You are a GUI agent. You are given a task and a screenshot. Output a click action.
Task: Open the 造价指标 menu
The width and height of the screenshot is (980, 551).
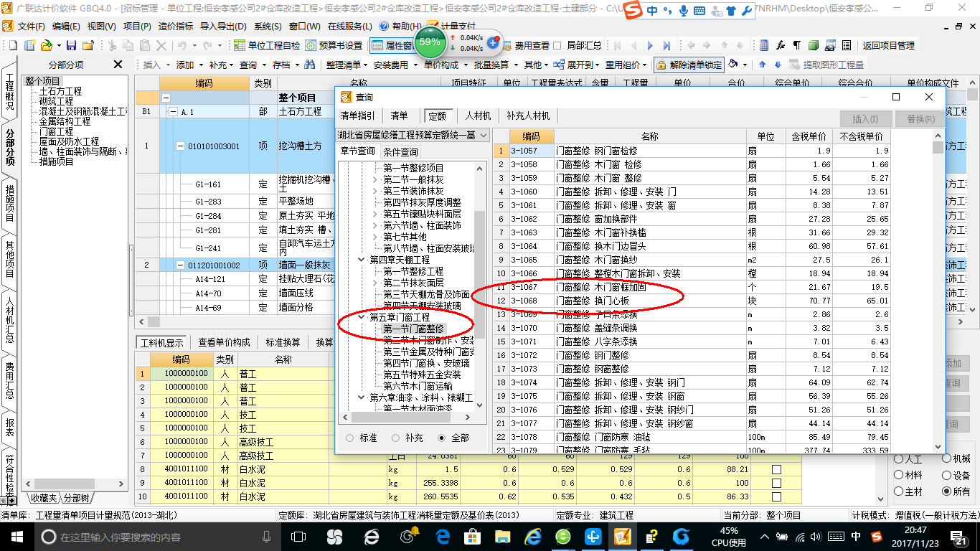click(x=175, y=26)
